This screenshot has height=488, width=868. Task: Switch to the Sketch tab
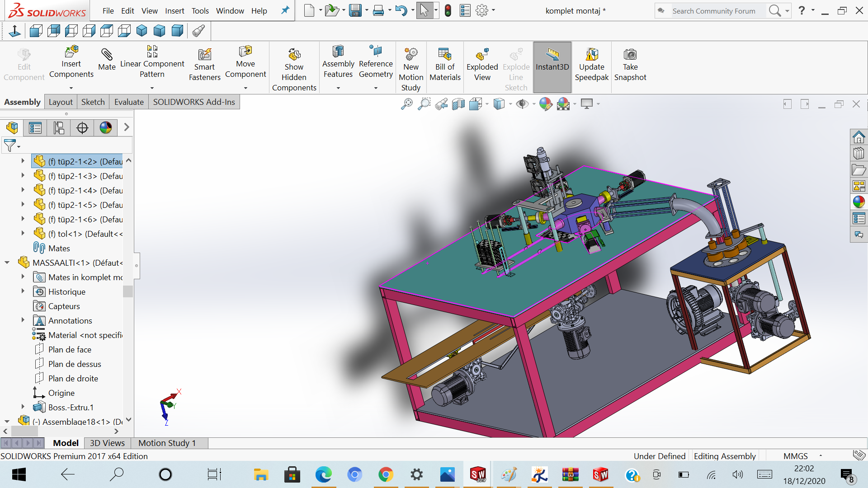(x=93, y=102)
